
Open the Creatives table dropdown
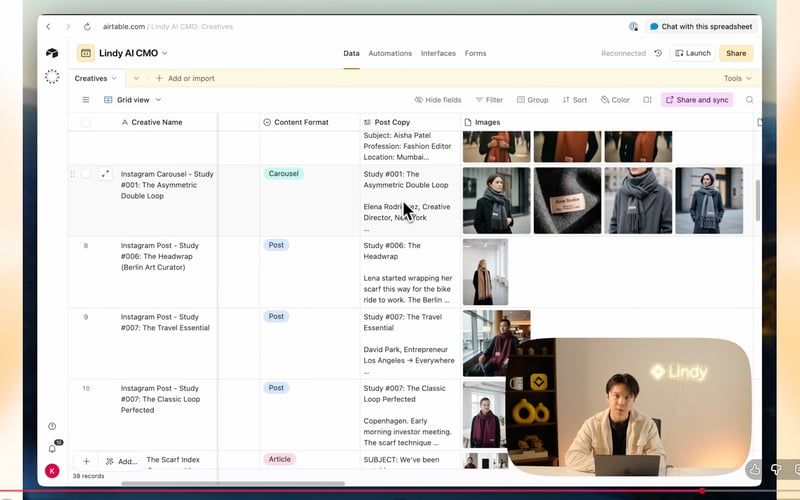click(x=95, y=79)
